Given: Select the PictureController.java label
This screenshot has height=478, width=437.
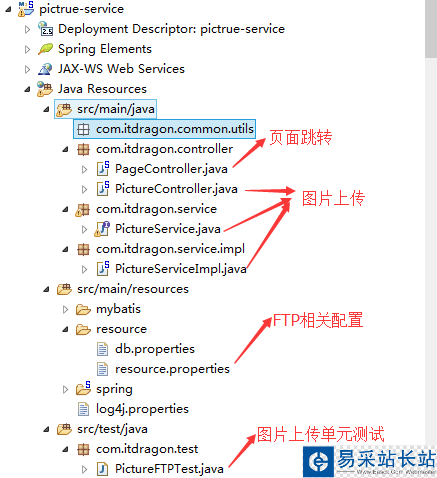Looking at the screenshot, I should [176, 189].
